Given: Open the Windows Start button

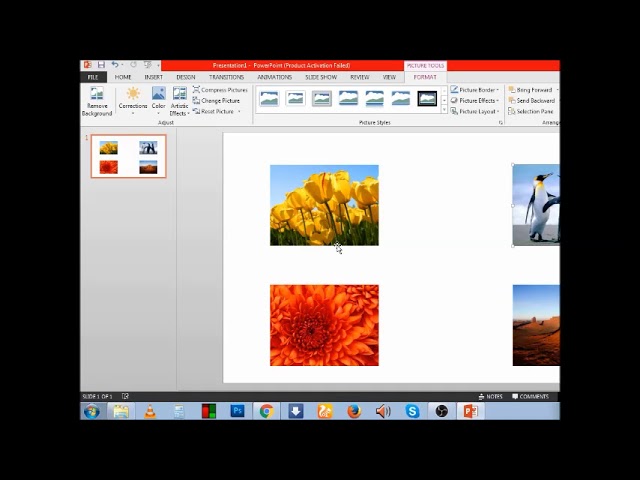Looking at the screenshot, I should point(92,411).
